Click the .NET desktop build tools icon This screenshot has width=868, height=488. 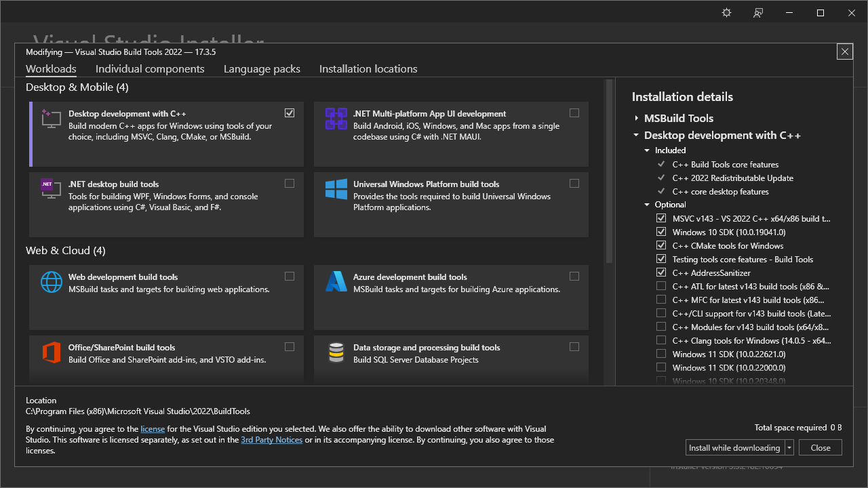[52, 189]
